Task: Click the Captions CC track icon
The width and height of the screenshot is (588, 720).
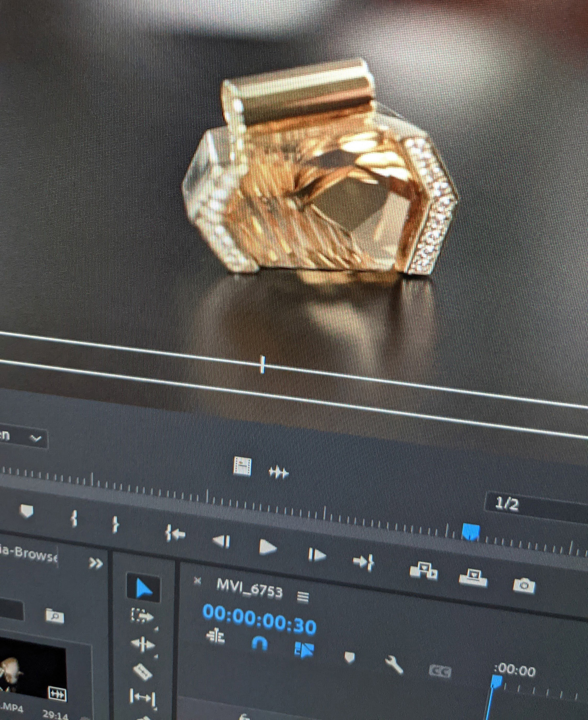Action: [x=440, y=672]
